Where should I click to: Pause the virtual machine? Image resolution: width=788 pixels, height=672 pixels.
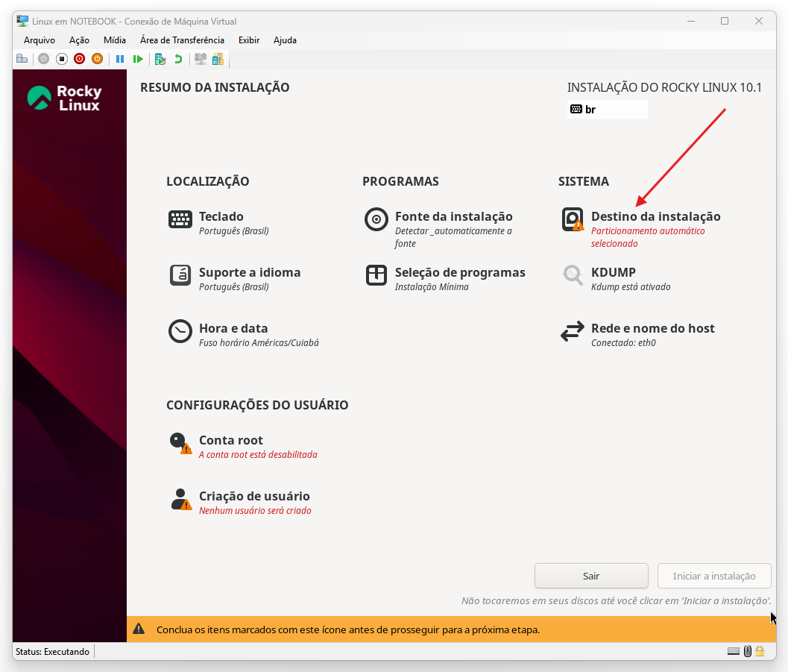click(x=119, y=59)
